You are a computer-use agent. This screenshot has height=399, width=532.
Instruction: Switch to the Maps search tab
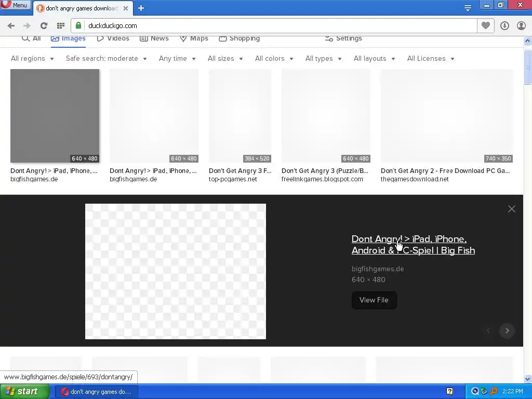(x=194, y=38)
